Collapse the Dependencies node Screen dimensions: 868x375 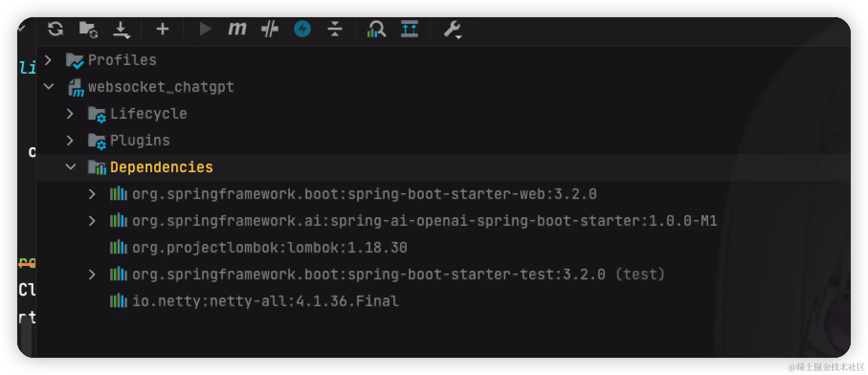(70, 167)
